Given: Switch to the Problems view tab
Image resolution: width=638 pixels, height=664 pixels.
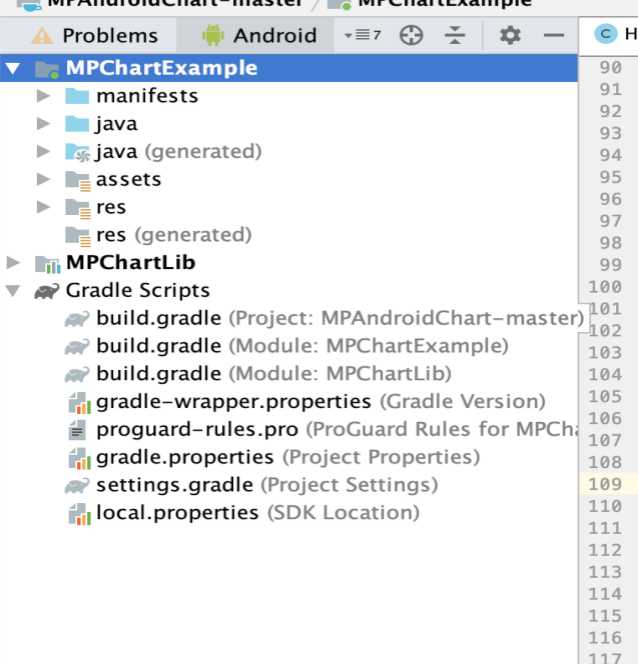Looking at the screenshot, I should coord(95,36).
